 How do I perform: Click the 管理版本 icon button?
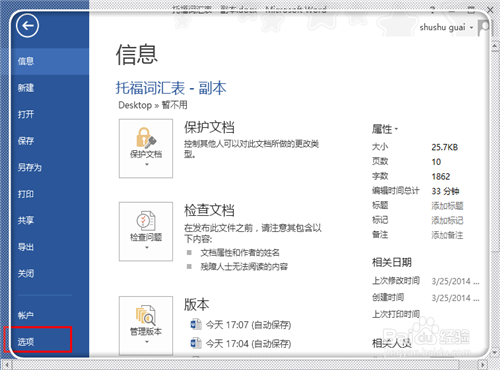(146, 325)
